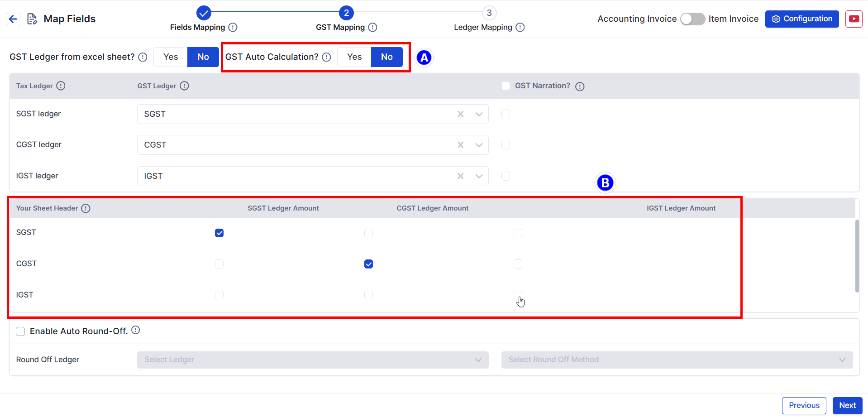
Task: Click info icon for Enable Auto Round-Off
Action: pos(135,330)
